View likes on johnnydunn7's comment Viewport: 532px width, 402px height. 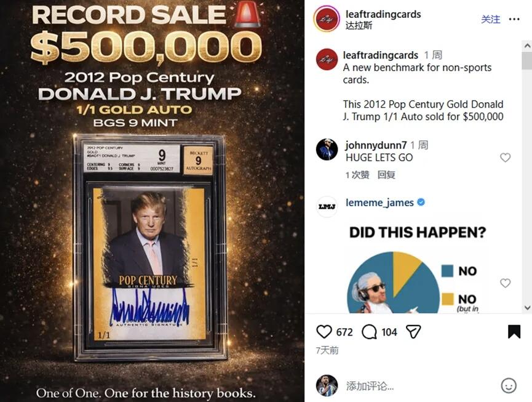(357, 175)
